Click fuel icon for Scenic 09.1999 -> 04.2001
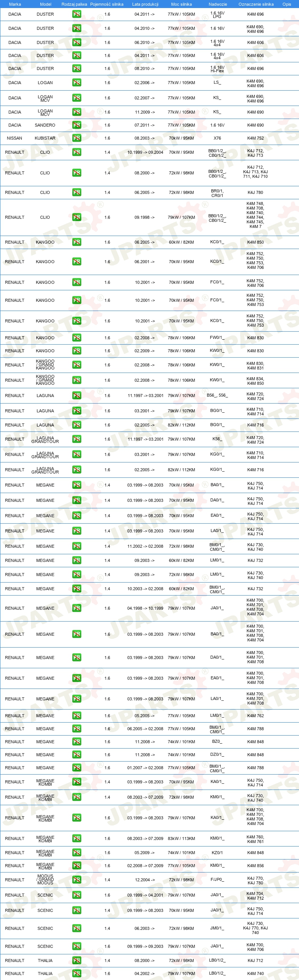 pyautogui.click(x=76, y=895)
